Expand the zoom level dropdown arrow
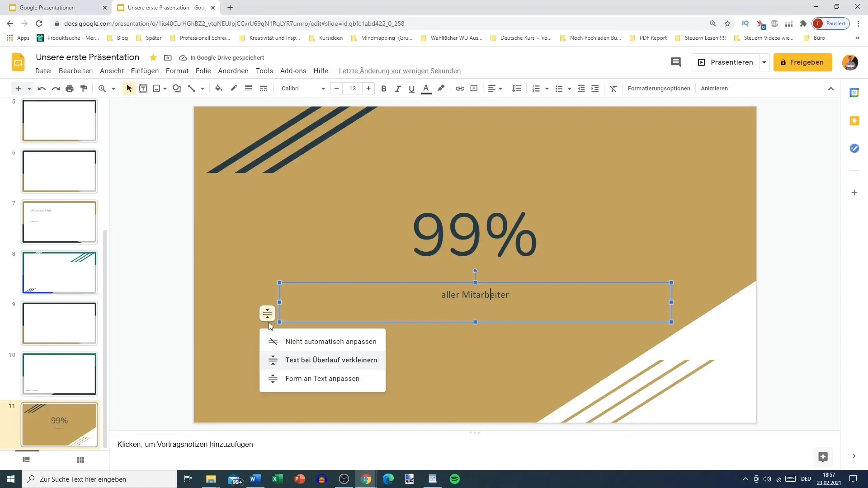Screen dimensions: 868x488 pyautogui.click(x=113, y=89)
